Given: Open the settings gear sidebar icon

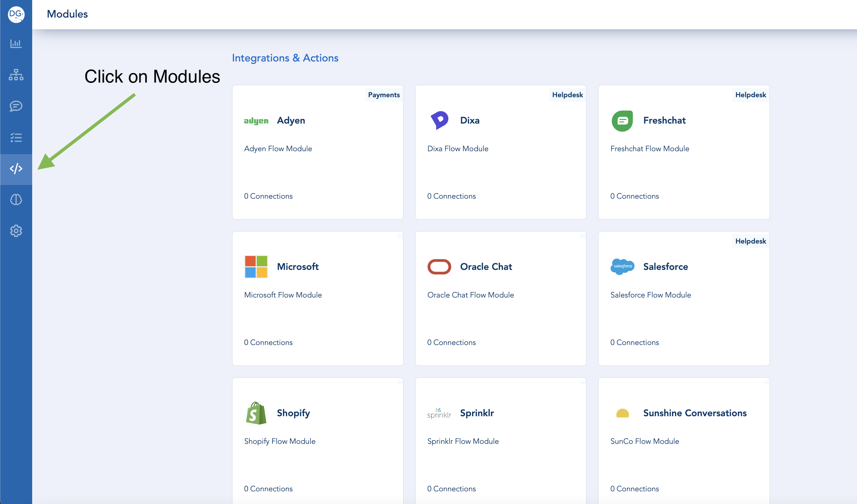Looking at the screenshot, I should pyautogui.click(x=16, y=231).
